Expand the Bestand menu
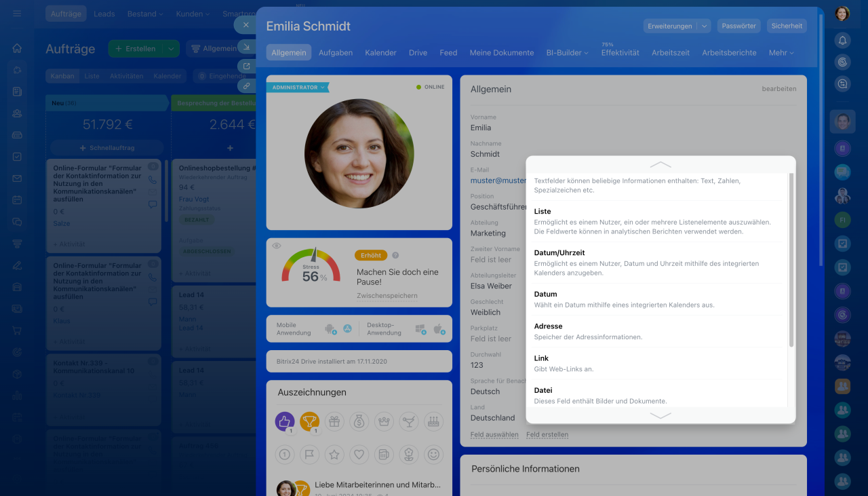The image size is (868, 496). tap(146, 14)
